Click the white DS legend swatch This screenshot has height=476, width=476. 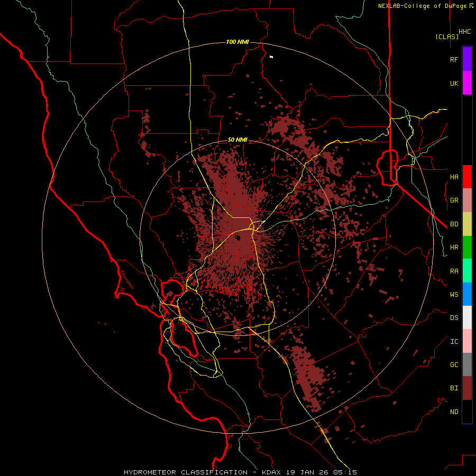coord(467,317)
